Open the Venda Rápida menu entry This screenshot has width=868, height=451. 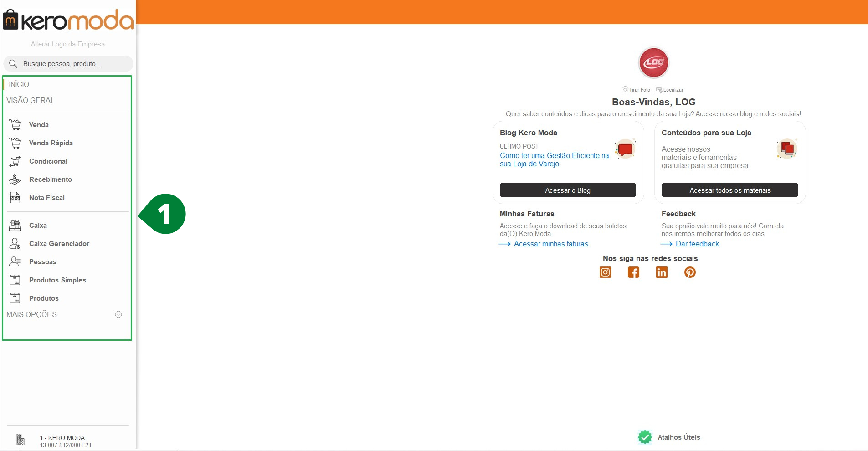51,143
